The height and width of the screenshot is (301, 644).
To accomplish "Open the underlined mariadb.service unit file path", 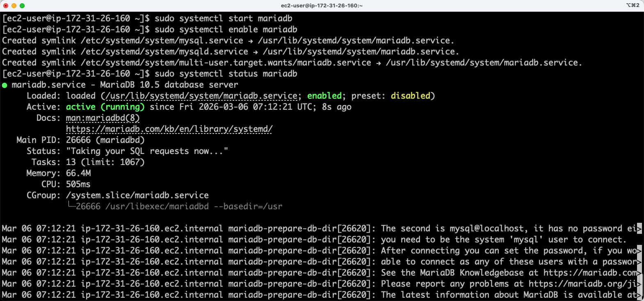I will tap(201, 96).
